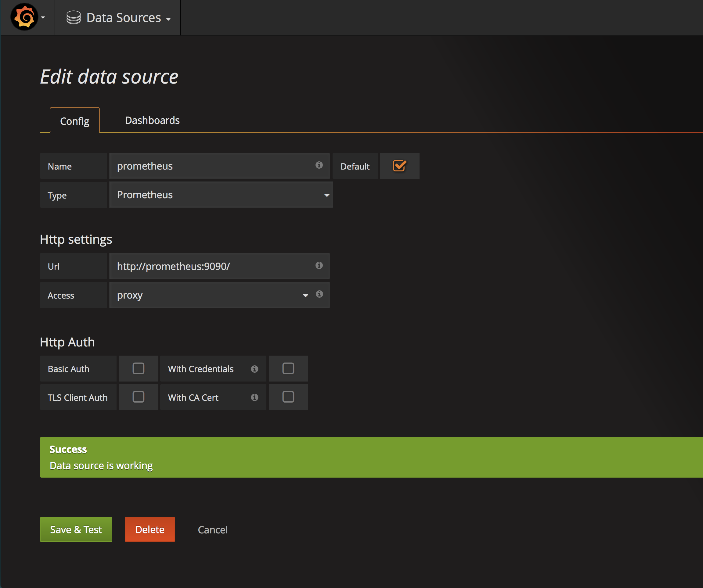
Task: Click the Data Sources database icon
Action: pos(73,17)
